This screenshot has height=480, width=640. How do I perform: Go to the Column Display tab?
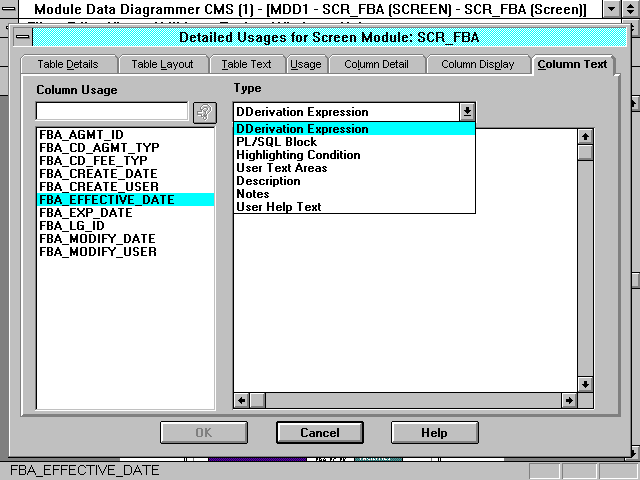477,64
